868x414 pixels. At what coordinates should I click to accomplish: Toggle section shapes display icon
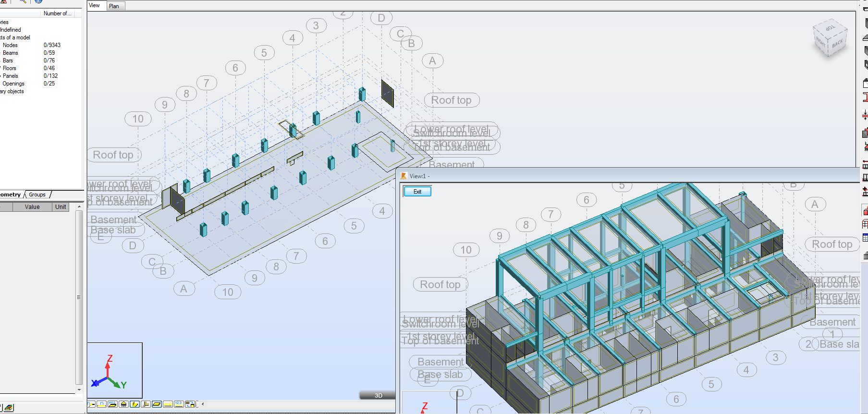point(134,404)
